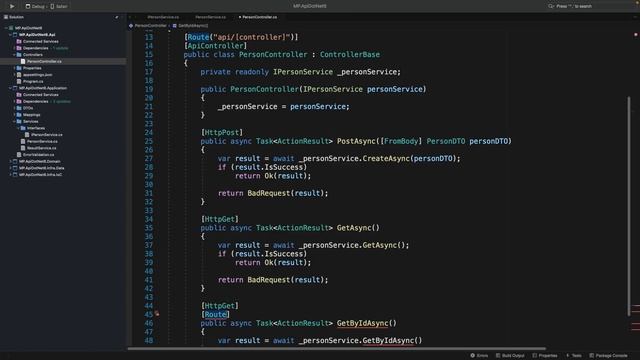
Task: Collapse the Services folder
Action: coord(14,121)
